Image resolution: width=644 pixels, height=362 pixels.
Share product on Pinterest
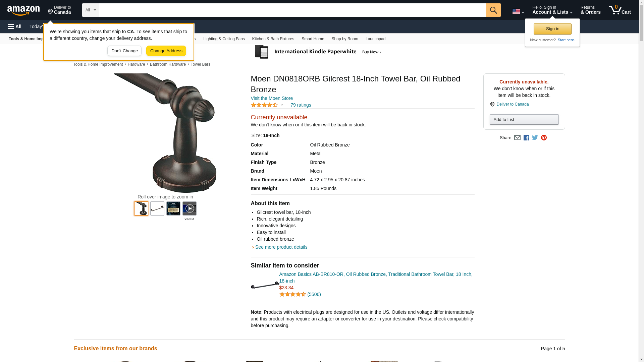click(544, 138)
